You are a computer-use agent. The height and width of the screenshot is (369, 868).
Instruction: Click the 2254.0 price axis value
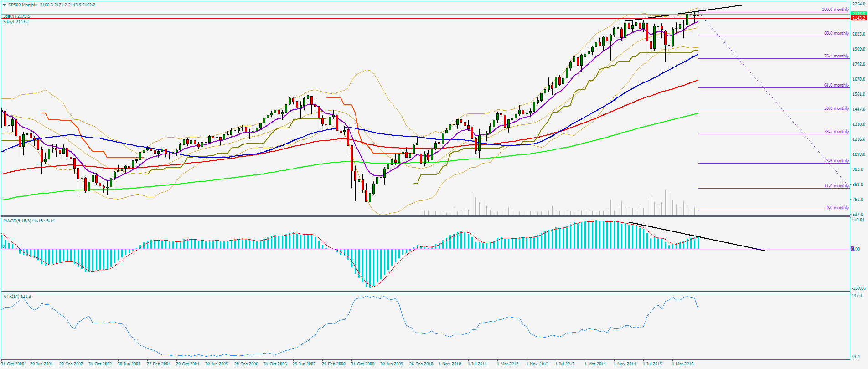[x=859, y=4]
